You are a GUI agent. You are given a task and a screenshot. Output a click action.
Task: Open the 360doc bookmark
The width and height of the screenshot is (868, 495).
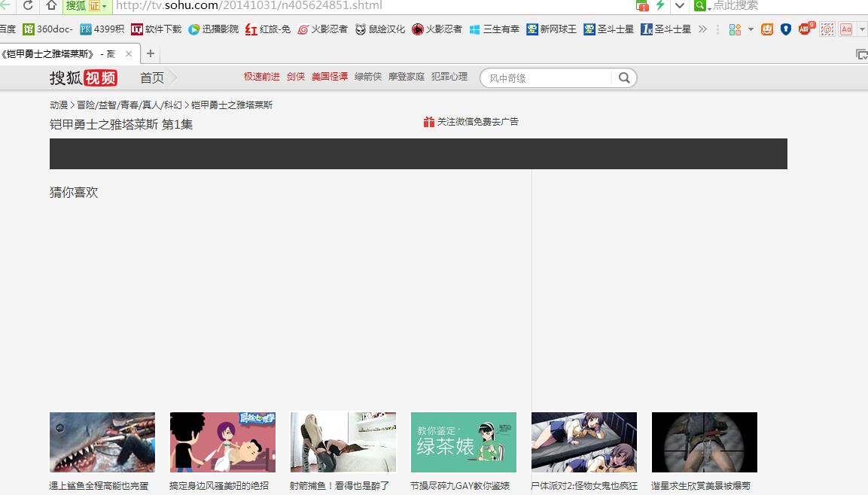click(x=47, y=29)
